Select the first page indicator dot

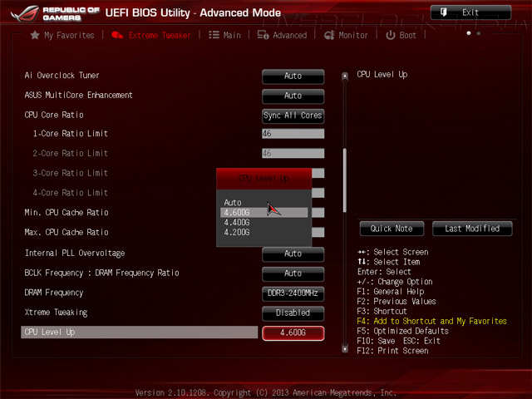point(469,33)
